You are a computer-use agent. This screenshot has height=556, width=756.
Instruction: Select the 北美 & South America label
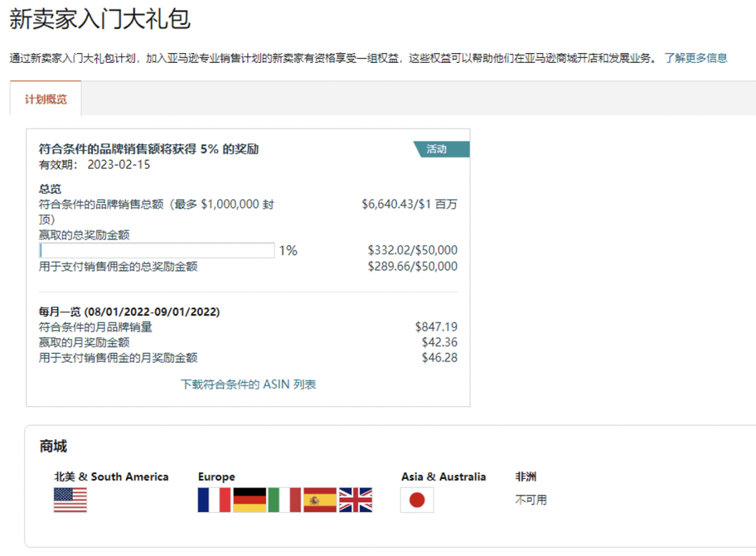111,477
